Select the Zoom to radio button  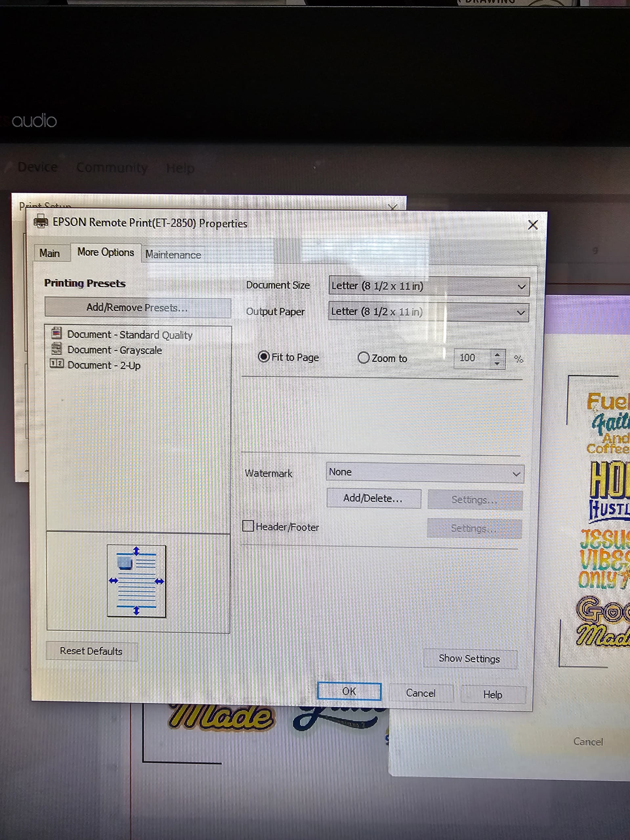click(x=364, y=358)
